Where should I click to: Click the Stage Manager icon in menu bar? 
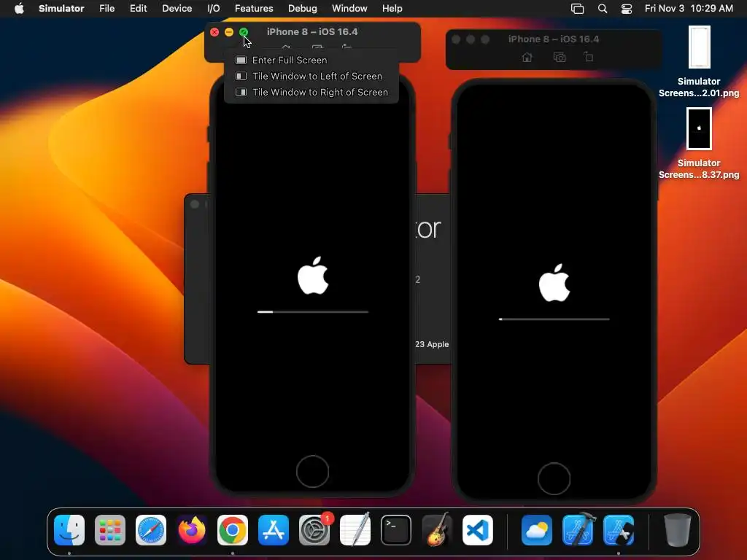tap(578, 9)
